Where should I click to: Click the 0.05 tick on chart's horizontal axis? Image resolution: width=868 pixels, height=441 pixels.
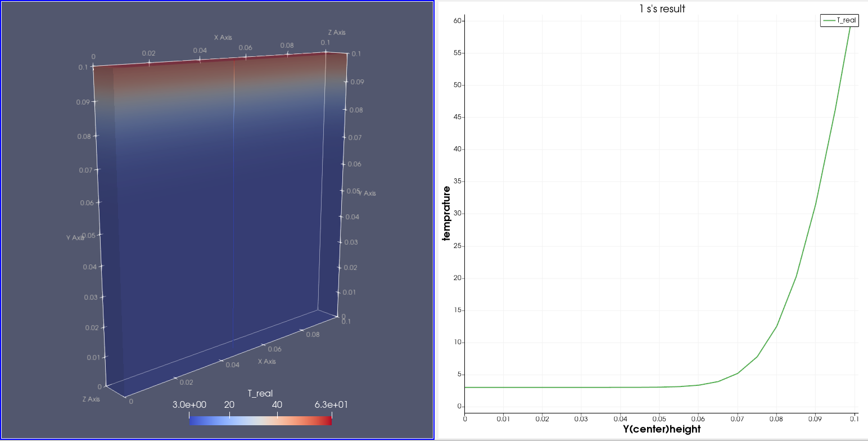659,418
